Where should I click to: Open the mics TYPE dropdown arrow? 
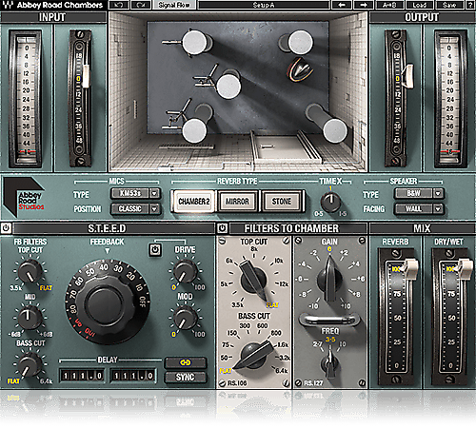[154, 193]
